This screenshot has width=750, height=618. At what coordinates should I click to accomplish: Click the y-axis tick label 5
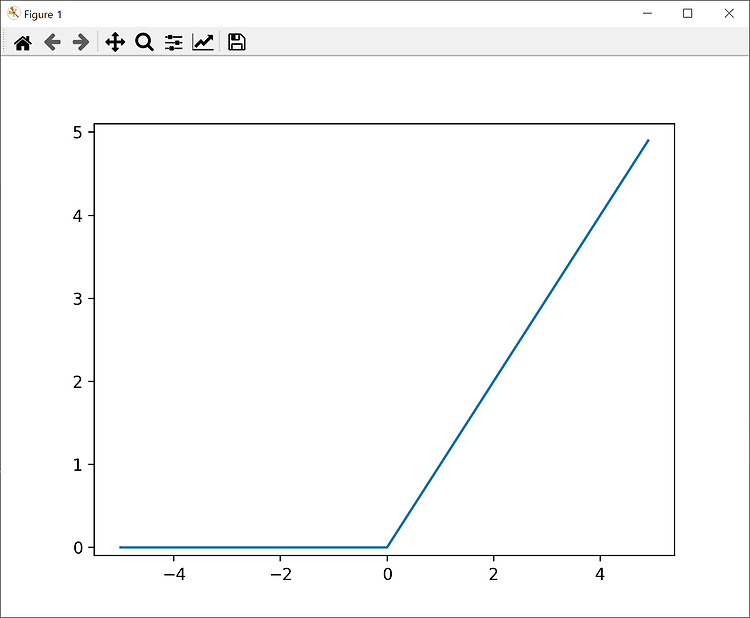(77, 132)
